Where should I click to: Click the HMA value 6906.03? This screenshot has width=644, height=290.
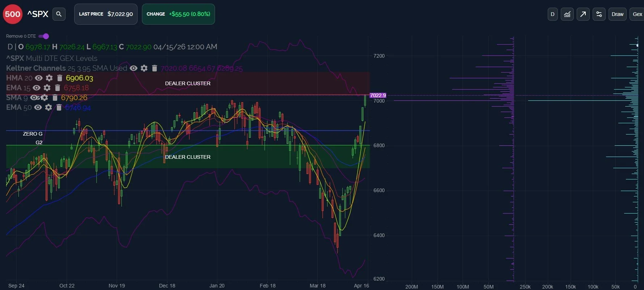[80, 78]
